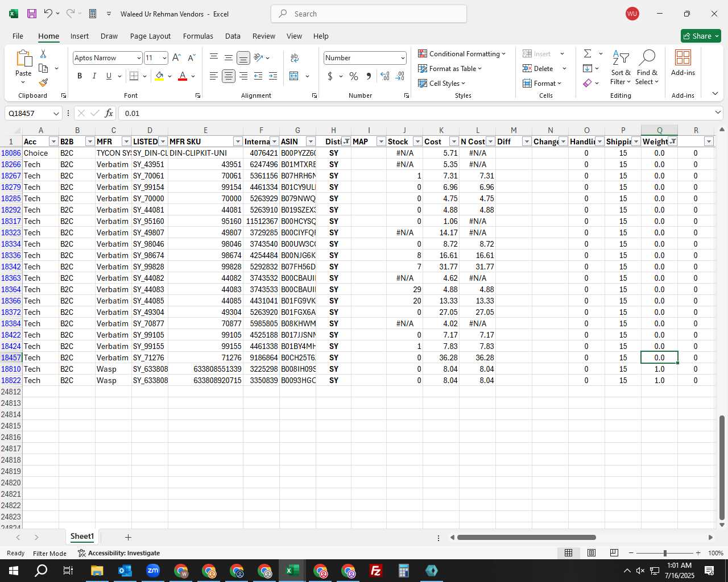The height and width of the screenshot is (582, 728).
Task: Click the Wrap Text icon
Action: (295, 57)
